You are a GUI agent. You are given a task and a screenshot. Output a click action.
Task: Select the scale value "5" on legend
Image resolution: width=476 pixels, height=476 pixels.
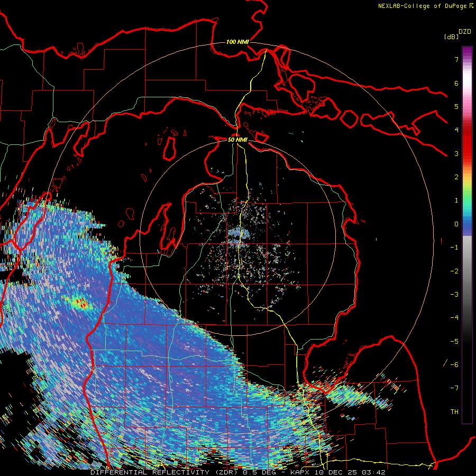pyautogui.click(x=456, y=106)
